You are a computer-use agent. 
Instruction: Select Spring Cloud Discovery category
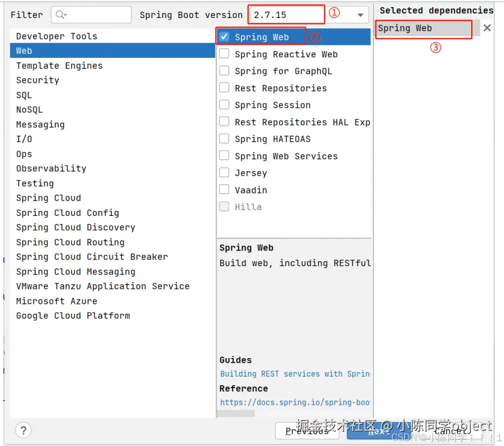click(x=113, y=227)
